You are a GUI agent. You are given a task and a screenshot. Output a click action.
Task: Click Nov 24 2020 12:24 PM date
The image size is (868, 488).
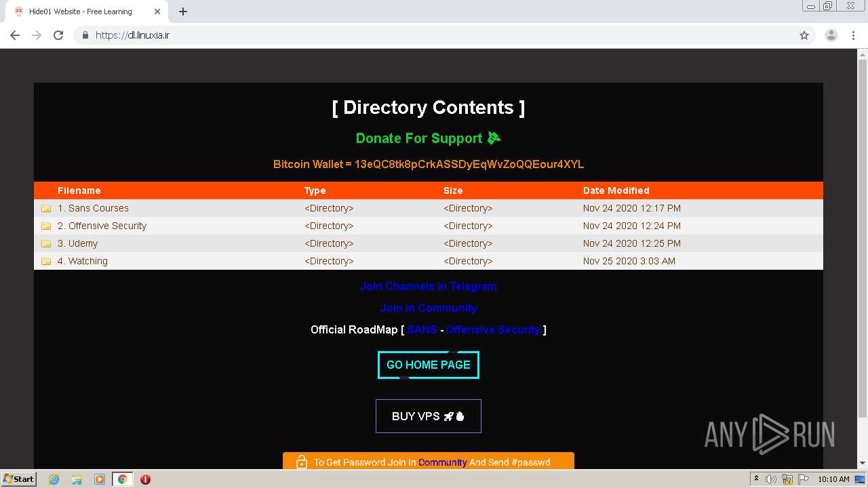point(631,226)
